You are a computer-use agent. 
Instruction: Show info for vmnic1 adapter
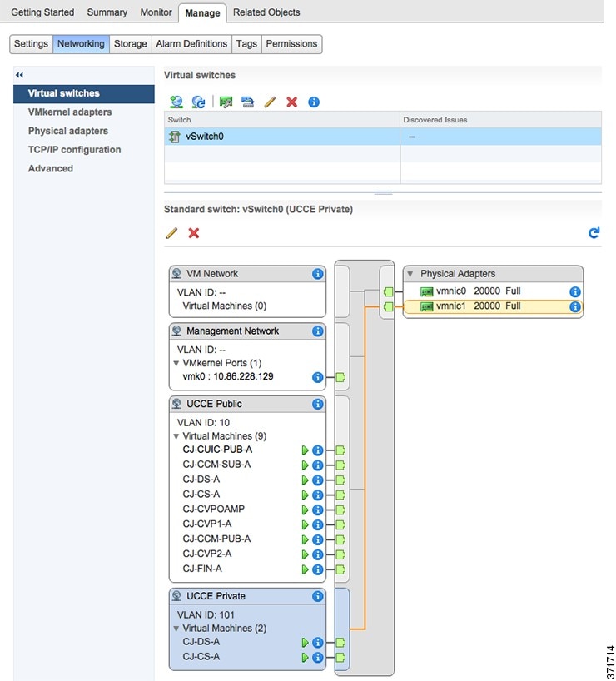(574, 306)
